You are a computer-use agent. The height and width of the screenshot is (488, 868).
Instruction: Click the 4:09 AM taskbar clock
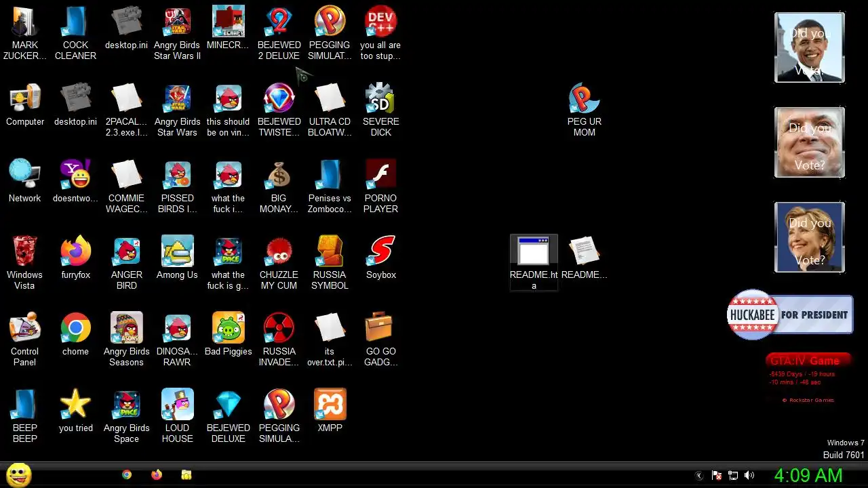[808, 475]
